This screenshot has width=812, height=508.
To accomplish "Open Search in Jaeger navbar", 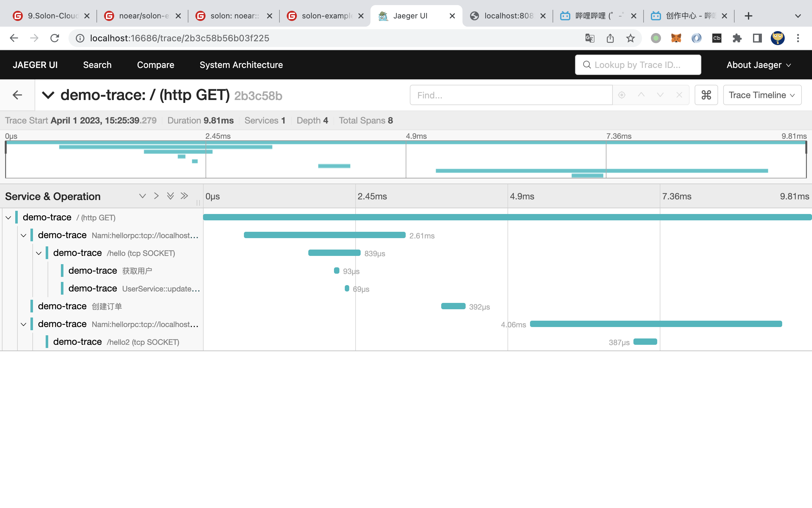I will click(x=97, y=65).
